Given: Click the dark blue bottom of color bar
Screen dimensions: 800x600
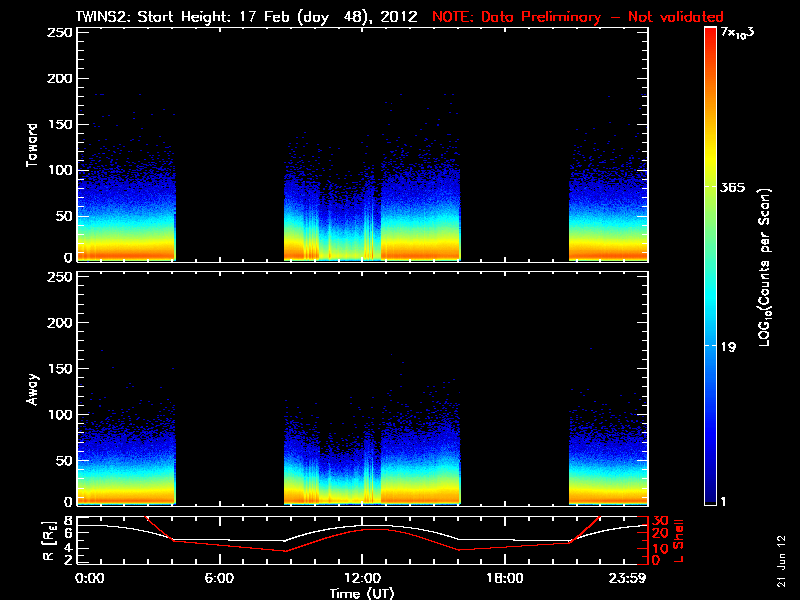Looking at the screenshot, I should pyautogui.click(x=711, y=500).
